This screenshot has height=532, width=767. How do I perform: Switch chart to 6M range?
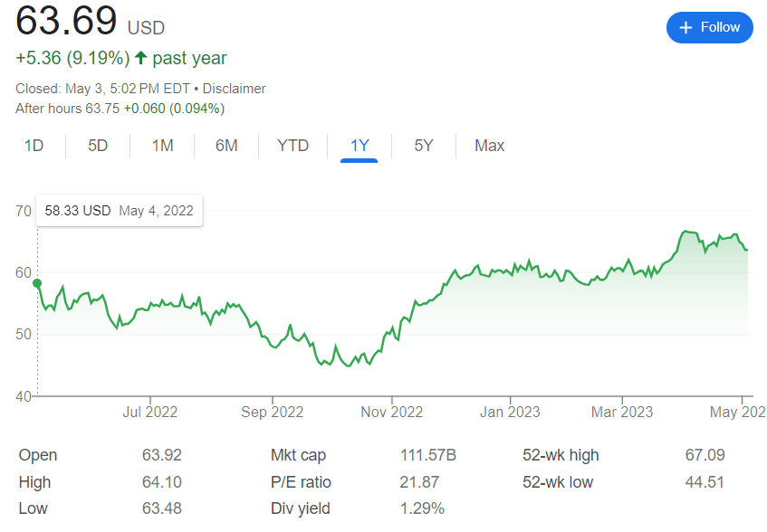click(x=226, y=146)
